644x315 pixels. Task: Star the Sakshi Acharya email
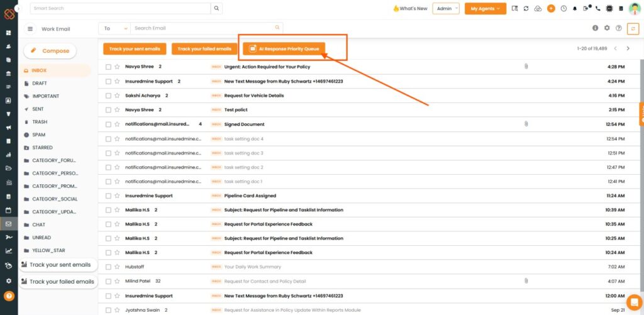(117, 96)
